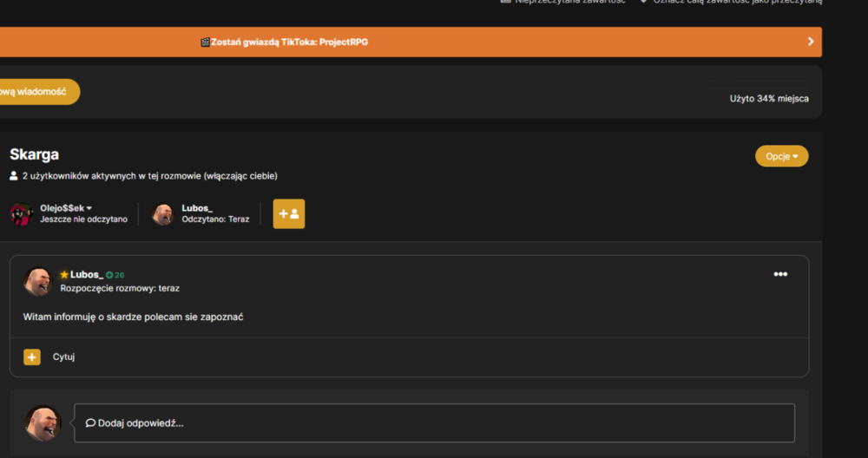
Task: Click the storage usage progress bar
Action: (x=757, y=85)
